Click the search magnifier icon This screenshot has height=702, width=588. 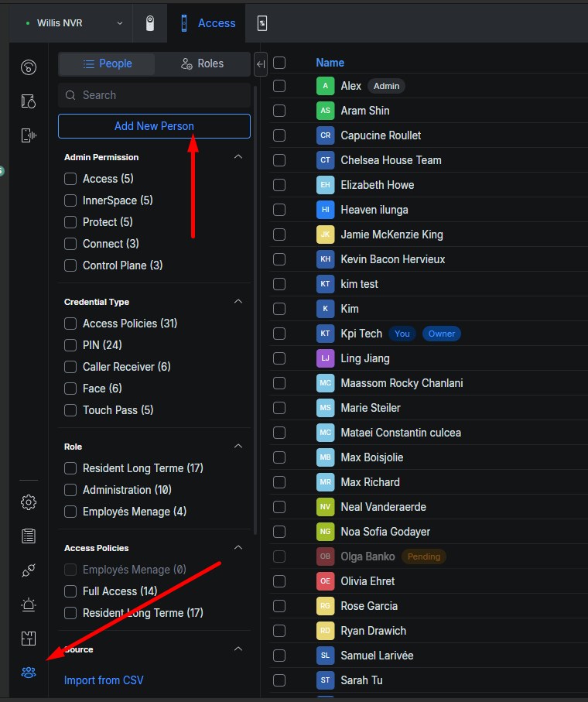tap(70, 95)
